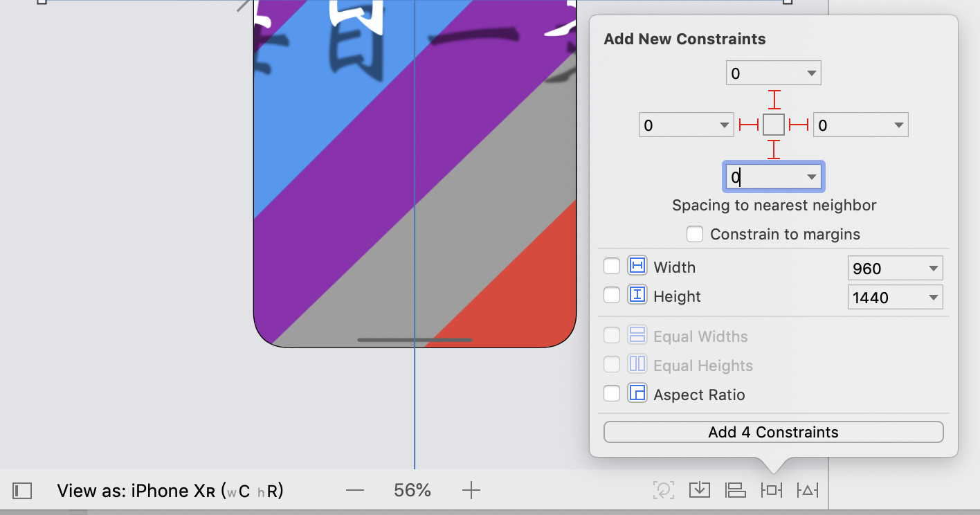Enable the Width constraint checkbox

612,266
